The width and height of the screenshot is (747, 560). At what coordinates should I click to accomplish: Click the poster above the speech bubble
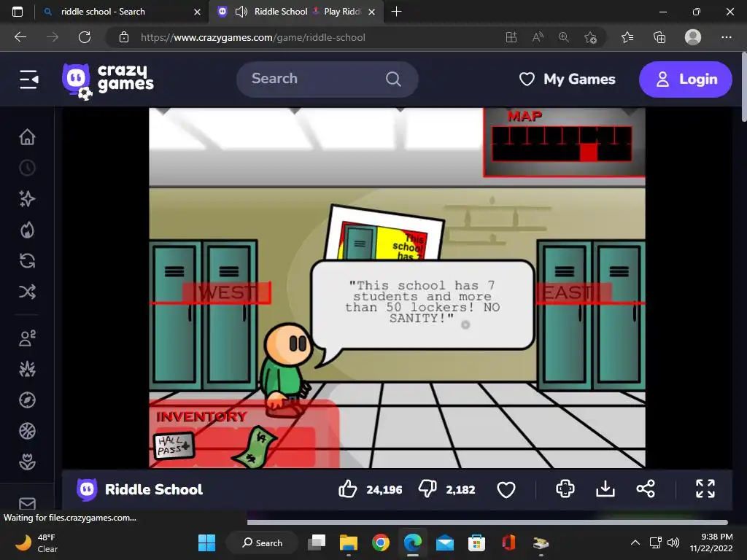coord(385,233)
